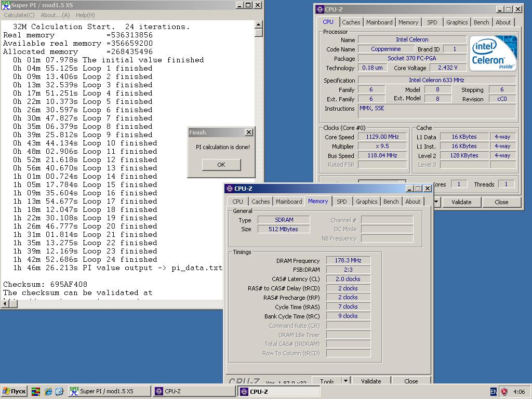Click the third quick launch icon
The image size is (532, 399).
point(59,392)
